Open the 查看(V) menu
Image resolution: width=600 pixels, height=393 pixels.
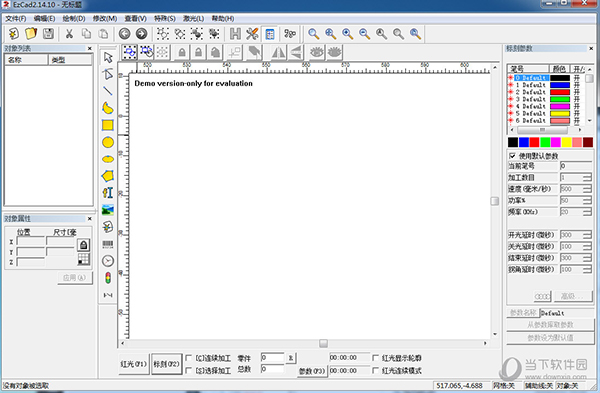tap(135, 18)
